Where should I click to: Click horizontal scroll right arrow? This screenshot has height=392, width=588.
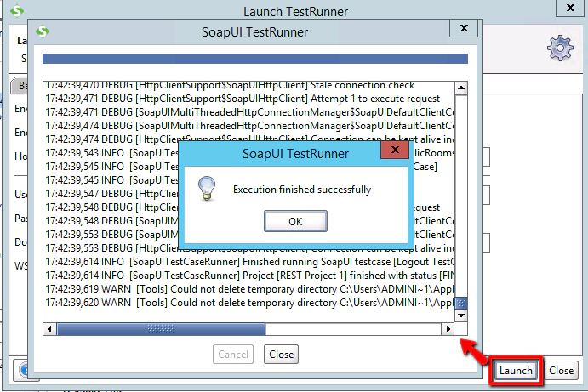[448, 329]
